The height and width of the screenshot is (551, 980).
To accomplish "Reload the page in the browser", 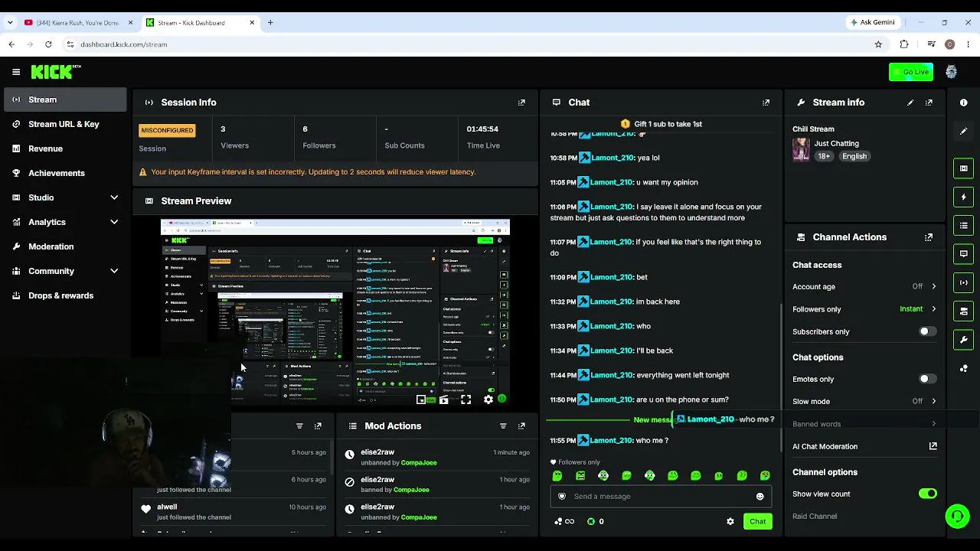I will coord(48,44).
